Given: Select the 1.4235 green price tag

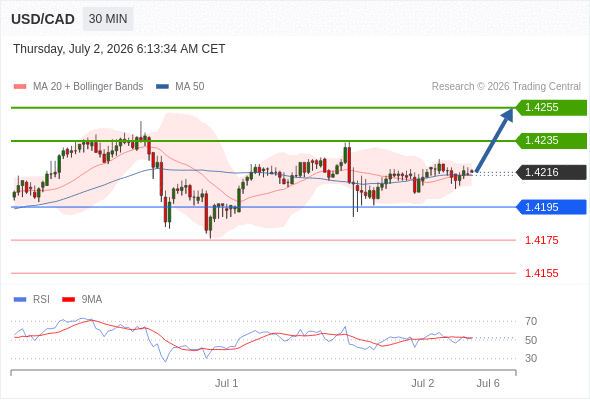Looking at the screenshot, I should (551, 141).
